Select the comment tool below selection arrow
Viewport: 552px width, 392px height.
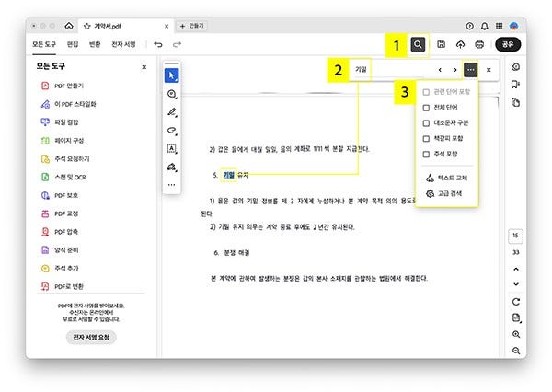tap(172, 94)
